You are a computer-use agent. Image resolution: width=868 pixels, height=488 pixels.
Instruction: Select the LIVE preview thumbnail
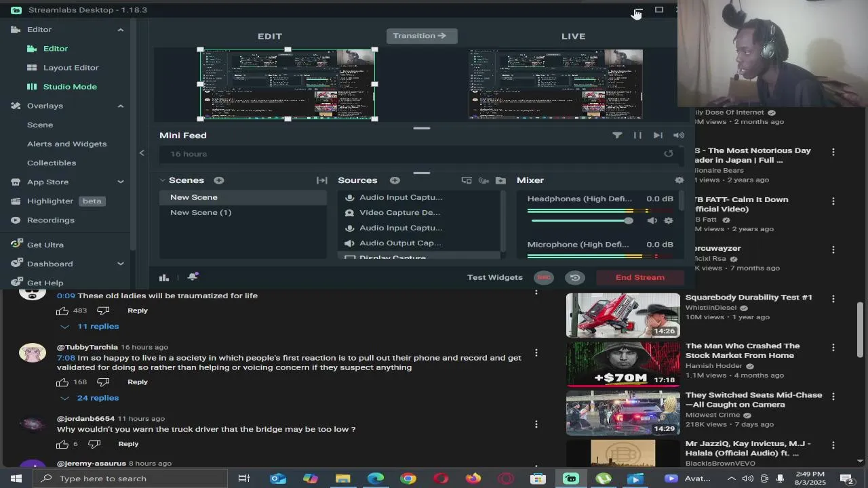555,84
